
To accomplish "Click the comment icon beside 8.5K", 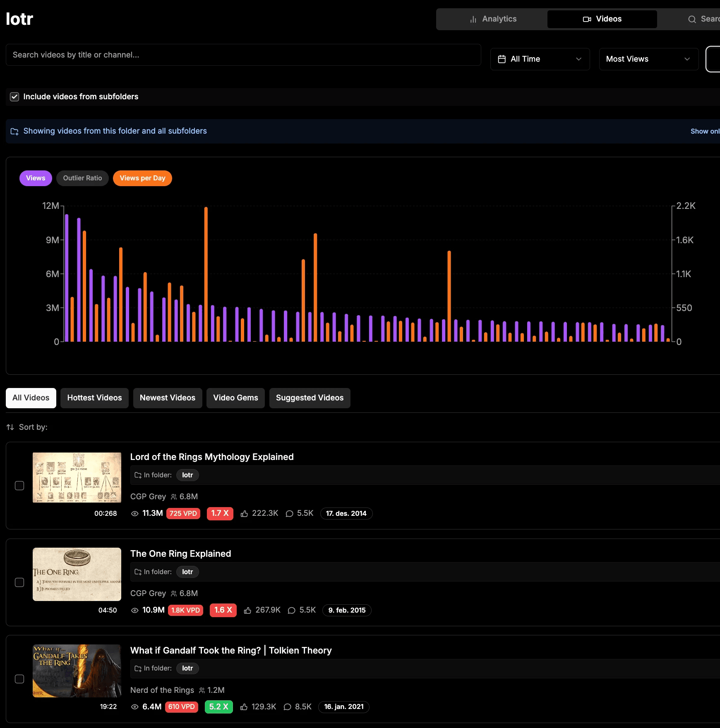I will [x=288, y=707].
